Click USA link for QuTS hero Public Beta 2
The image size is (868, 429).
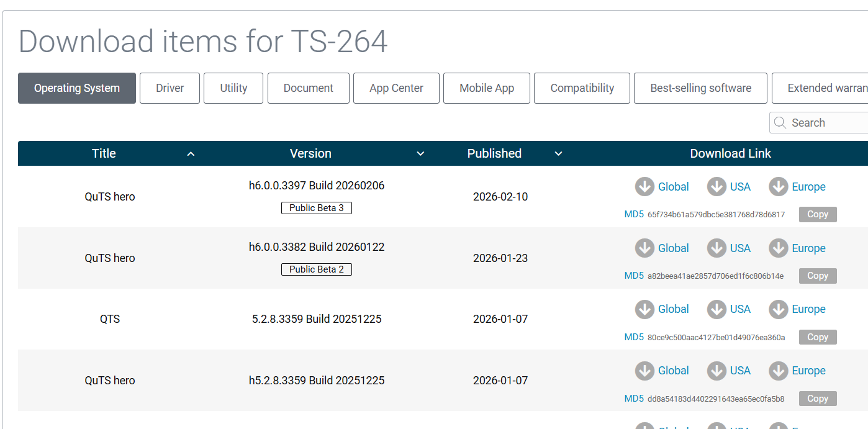(740, 248)
